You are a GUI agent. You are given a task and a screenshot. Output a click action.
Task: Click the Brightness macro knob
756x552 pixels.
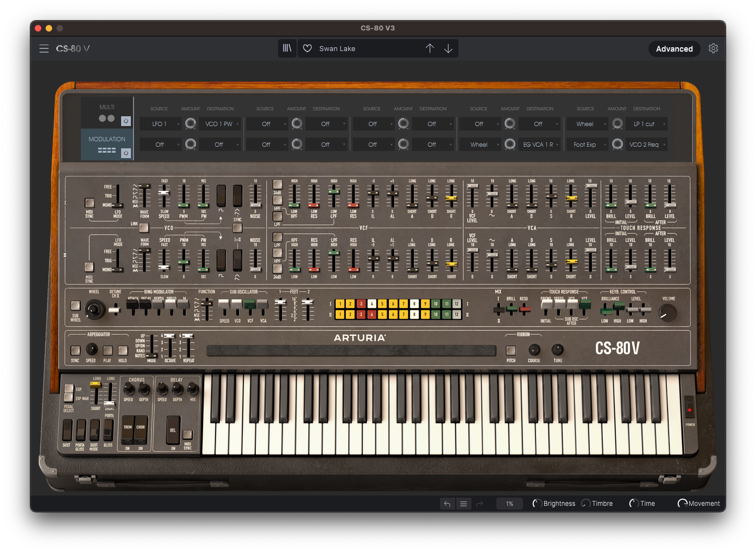pyautogui.click(x=537, y=504)
